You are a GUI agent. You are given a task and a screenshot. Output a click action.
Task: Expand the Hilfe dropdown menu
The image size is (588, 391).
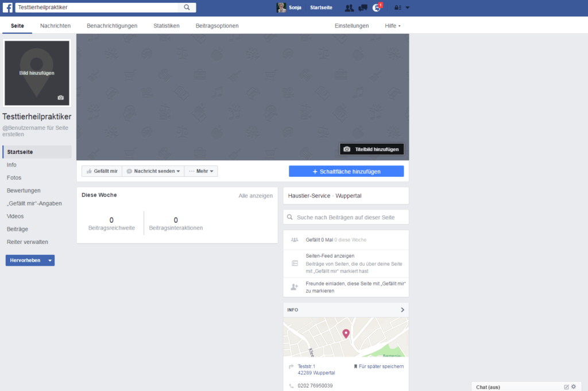click(x=393, y=26)
